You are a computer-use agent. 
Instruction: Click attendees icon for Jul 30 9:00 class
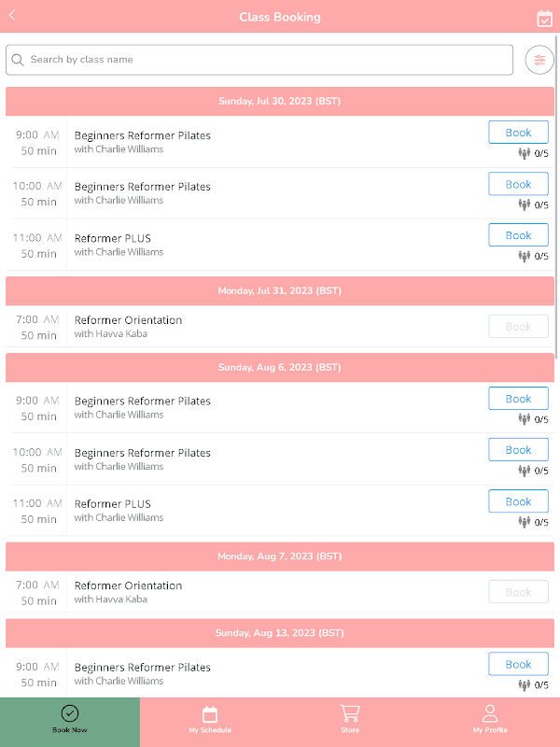point(525,153)
